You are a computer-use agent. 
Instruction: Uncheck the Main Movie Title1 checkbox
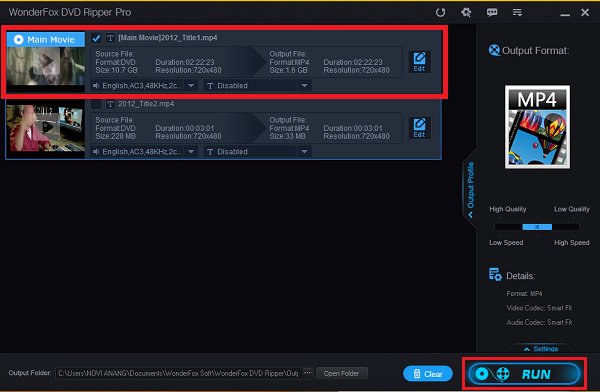pyautogui.click(x=96, y=38)
